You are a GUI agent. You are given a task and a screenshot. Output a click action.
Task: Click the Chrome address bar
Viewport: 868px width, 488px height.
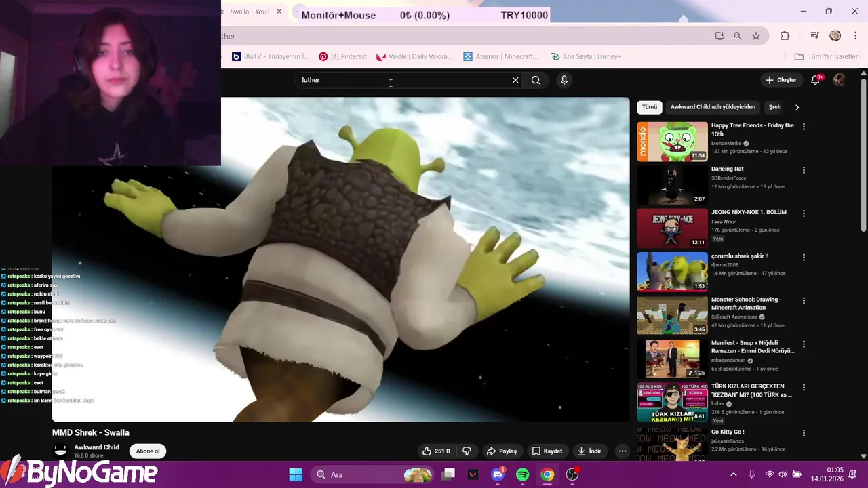(x=461, y=36)
